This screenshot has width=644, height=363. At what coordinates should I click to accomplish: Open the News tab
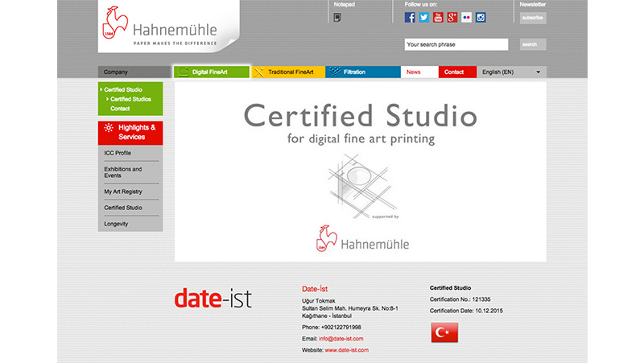[419, 72]
